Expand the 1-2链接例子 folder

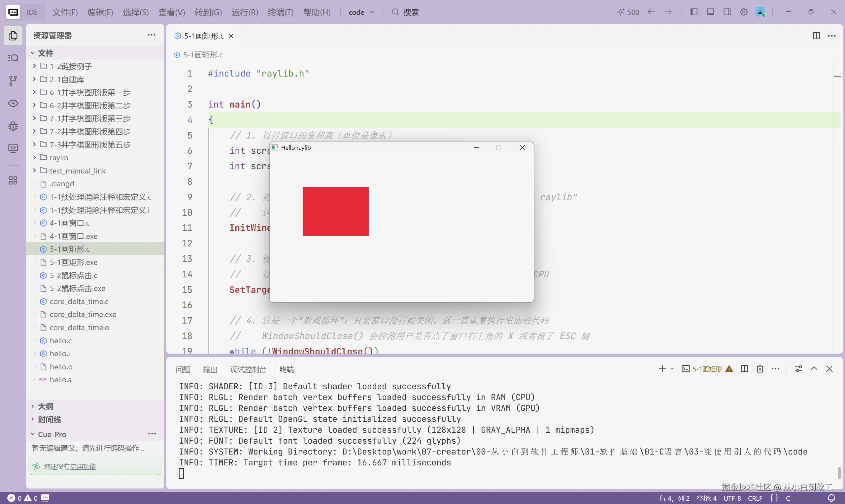95,66
